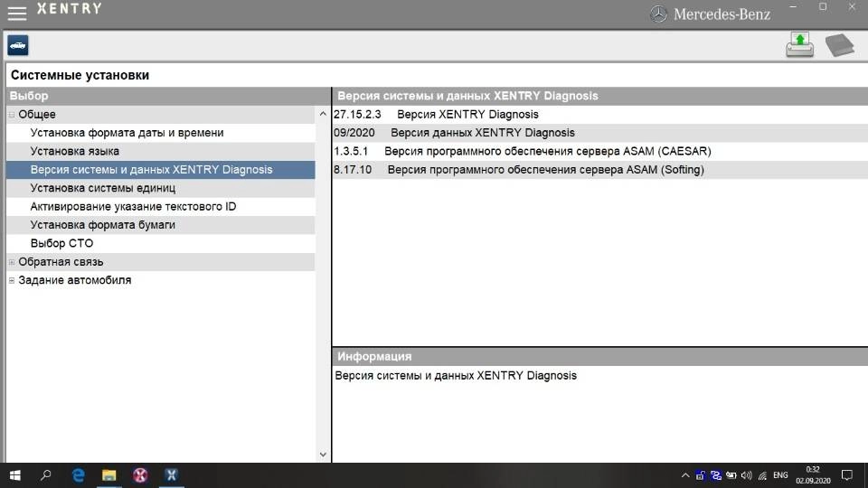
Task: Click the Выбор panel header
Action: pyautogui.click(x=169, y=96)
